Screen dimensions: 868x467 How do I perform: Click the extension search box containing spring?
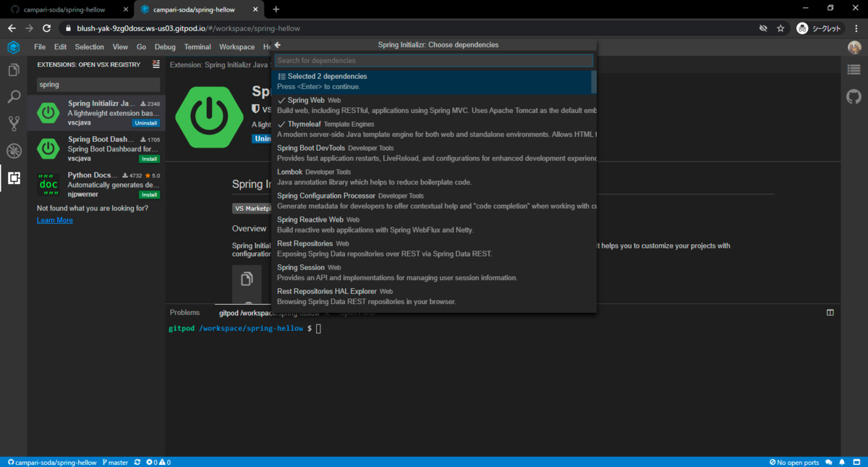click(98, 85)
